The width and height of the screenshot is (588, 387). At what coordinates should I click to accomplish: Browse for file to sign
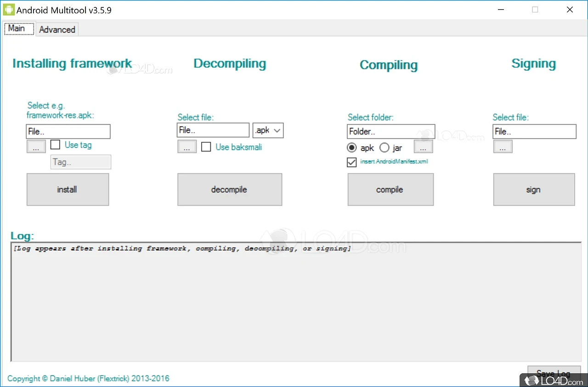503,147
